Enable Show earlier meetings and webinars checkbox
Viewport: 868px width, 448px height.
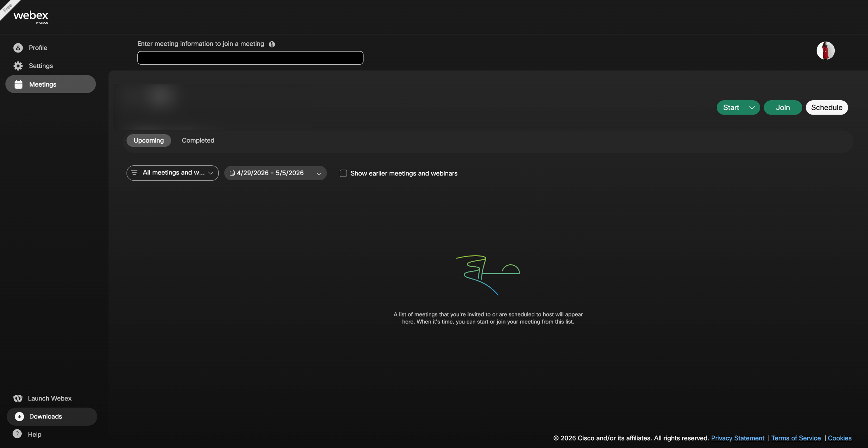[343, 173]
